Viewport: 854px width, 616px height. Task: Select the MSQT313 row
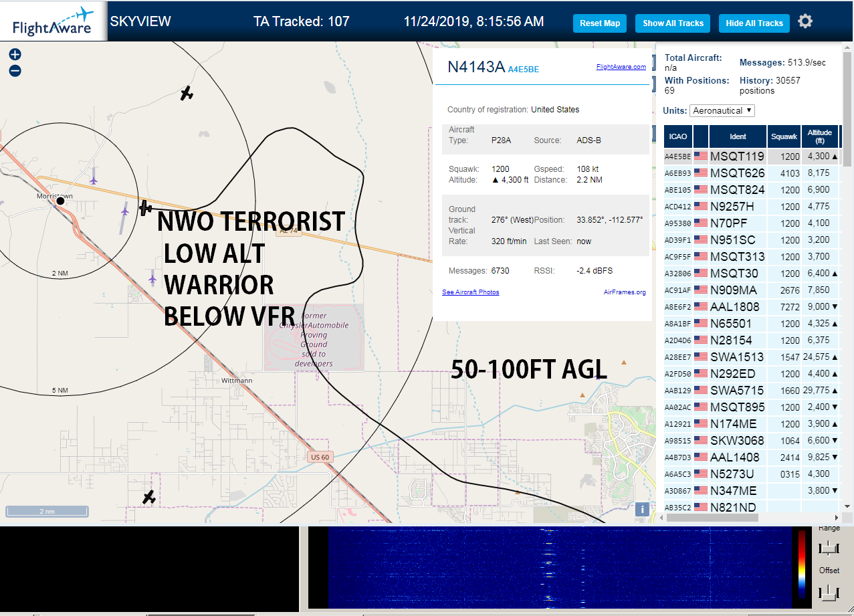coord(752,257)
